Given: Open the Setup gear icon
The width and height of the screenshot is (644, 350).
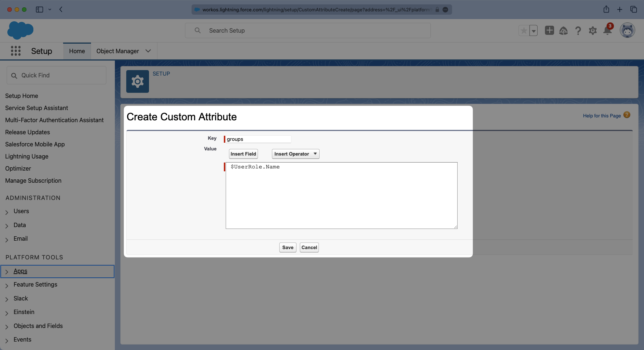Looking at the screenshot, I should pyautogui.click(x=593, y=31).
